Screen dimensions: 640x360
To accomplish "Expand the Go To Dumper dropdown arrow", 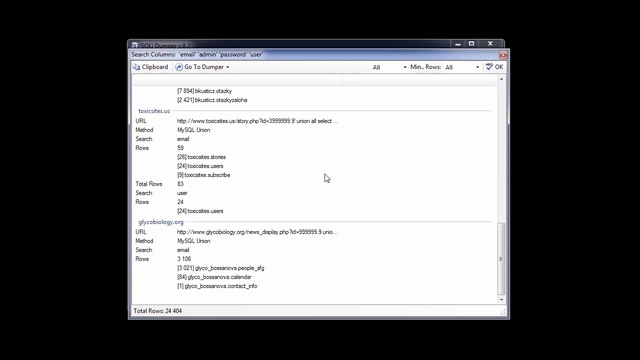I will 228,67.
